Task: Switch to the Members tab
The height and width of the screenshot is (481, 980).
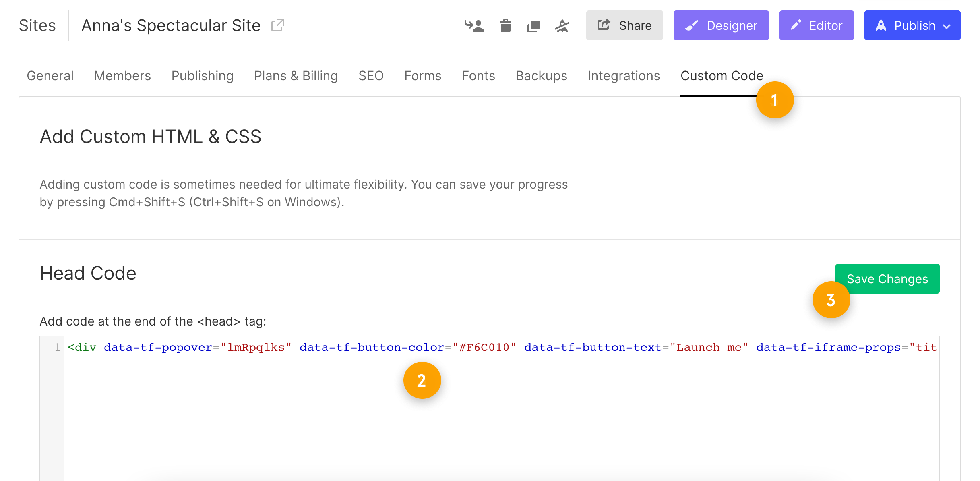Action: tap(122, 76)
